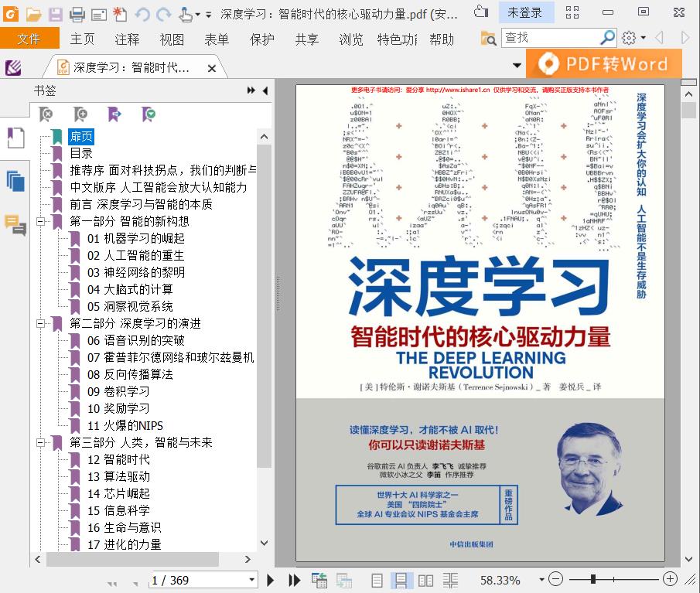Select continuous facing view icon
This screenshot has width=700, height=593.
point(450,581)
